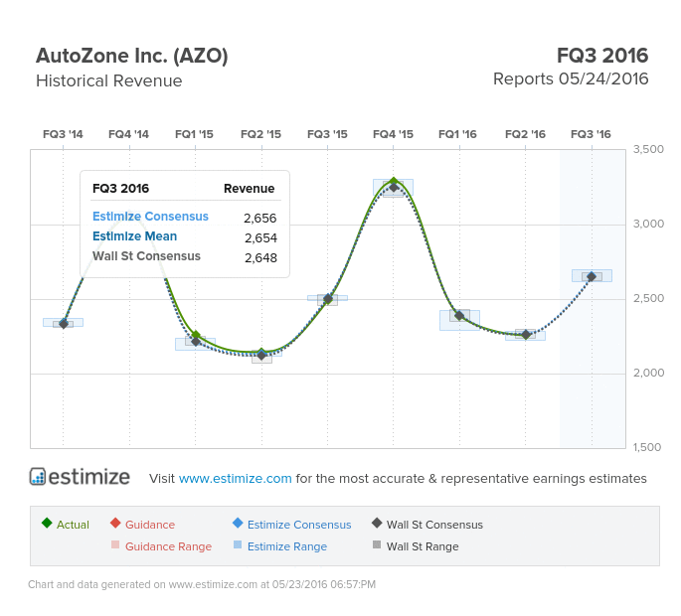
Task: Click the pink Guidance Range swatch
Action: [115, 544]
